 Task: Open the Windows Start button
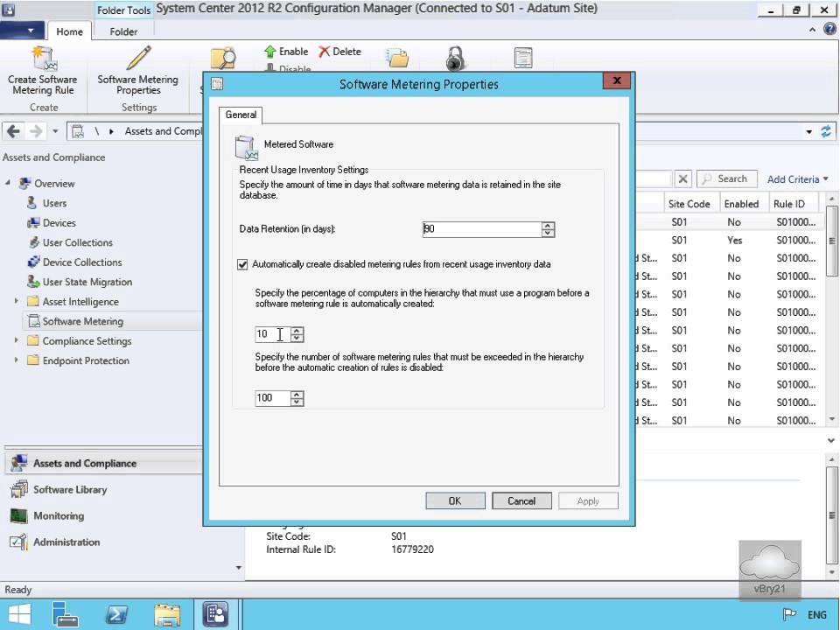pos(19,614)
